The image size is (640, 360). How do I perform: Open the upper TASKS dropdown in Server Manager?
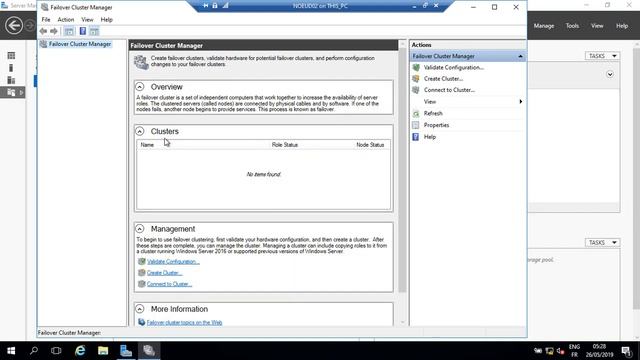(x=602, y=56)
